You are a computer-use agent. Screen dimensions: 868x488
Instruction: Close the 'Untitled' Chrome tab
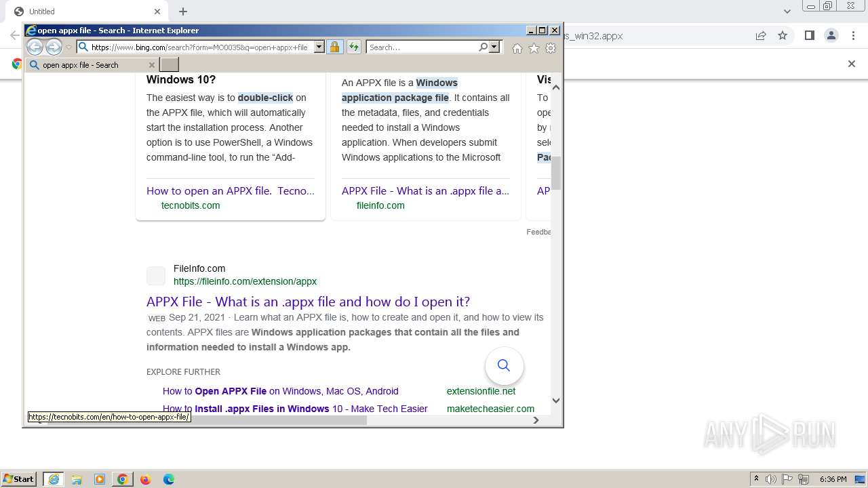(157, 12)
